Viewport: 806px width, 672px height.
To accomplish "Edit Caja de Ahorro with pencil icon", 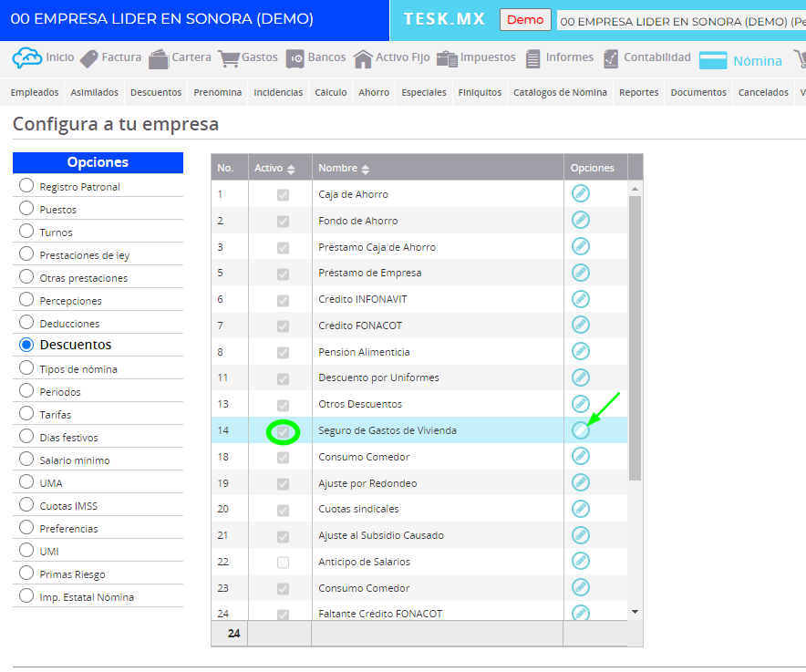I will point(581,194).
